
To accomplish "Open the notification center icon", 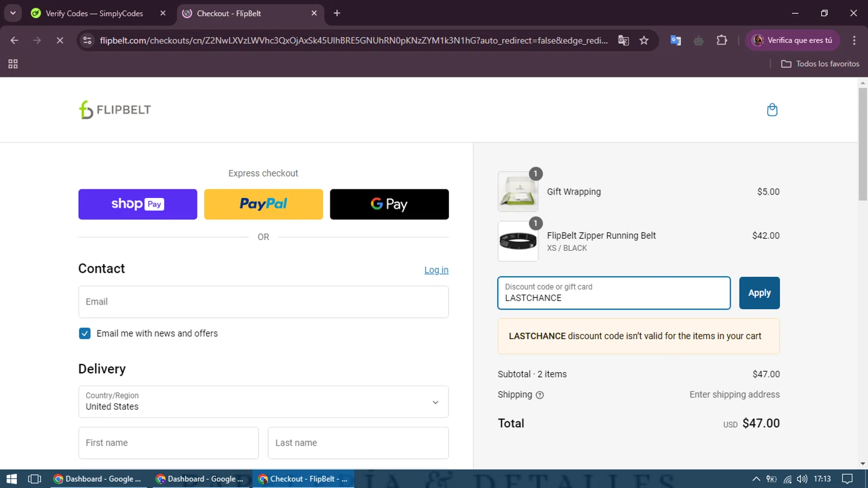I will click(847, 479).
